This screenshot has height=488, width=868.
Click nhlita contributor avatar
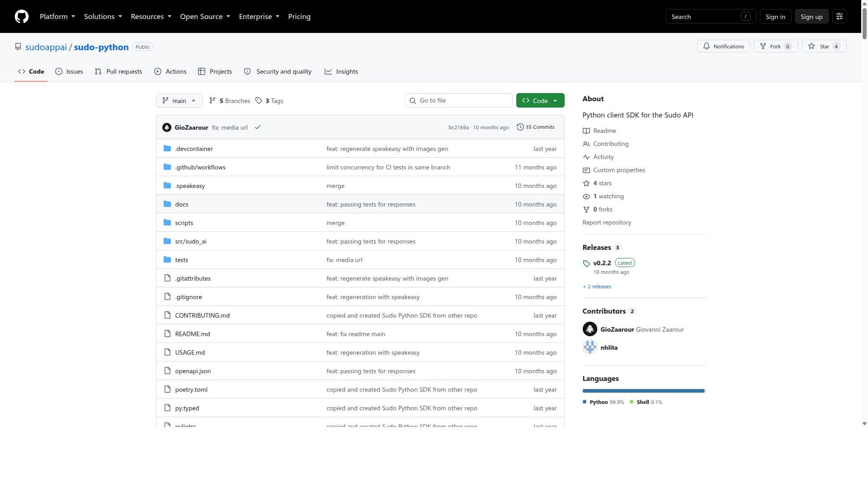590,347
